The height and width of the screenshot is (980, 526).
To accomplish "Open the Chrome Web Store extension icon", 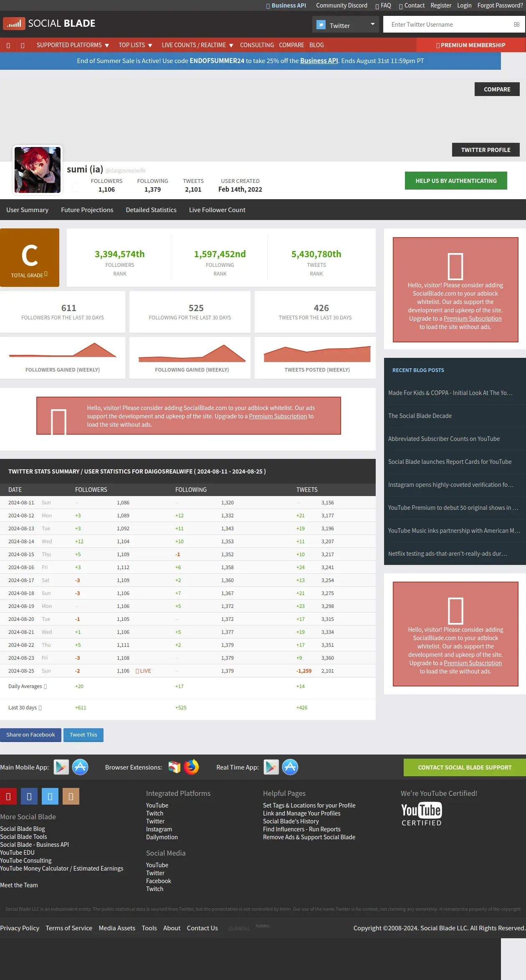I will coord(174,767).
